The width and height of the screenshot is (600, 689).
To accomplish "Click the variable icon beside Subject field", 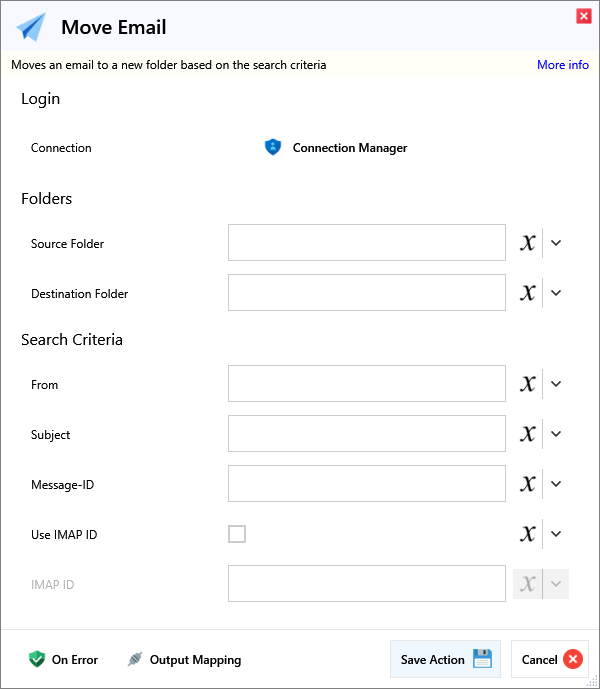I will pyautogui.click(x=528, y=434).
